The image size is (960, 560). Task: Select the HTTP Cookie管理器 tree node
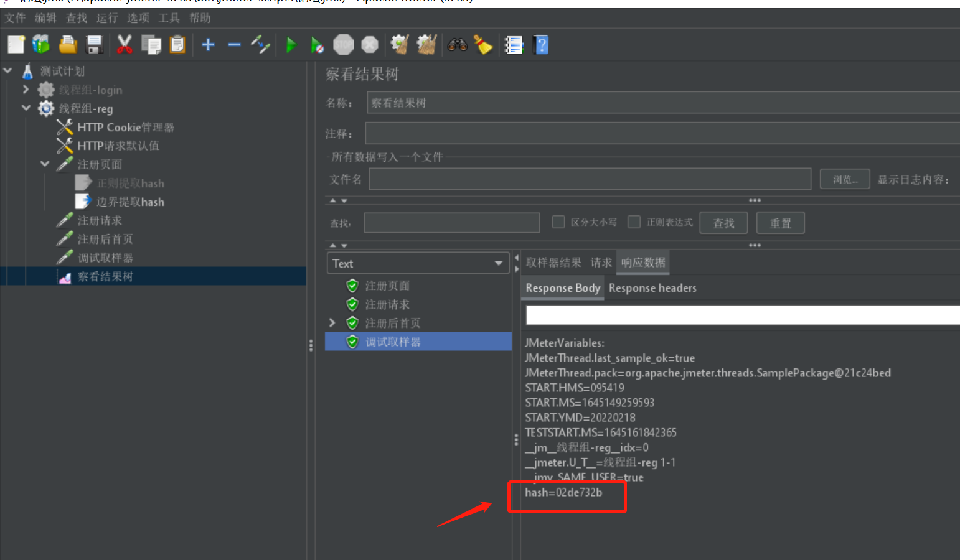tap(125, 127)
